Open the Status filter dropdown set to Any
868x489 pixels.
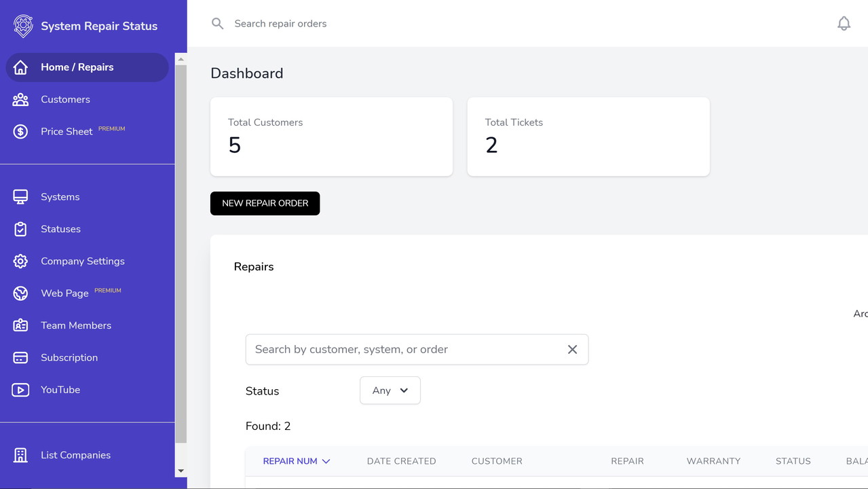[390, 391]
